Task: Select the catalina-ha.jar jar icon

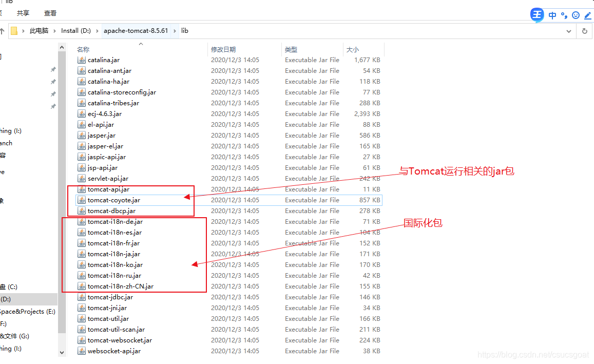Action: click(x=82, y=82)
